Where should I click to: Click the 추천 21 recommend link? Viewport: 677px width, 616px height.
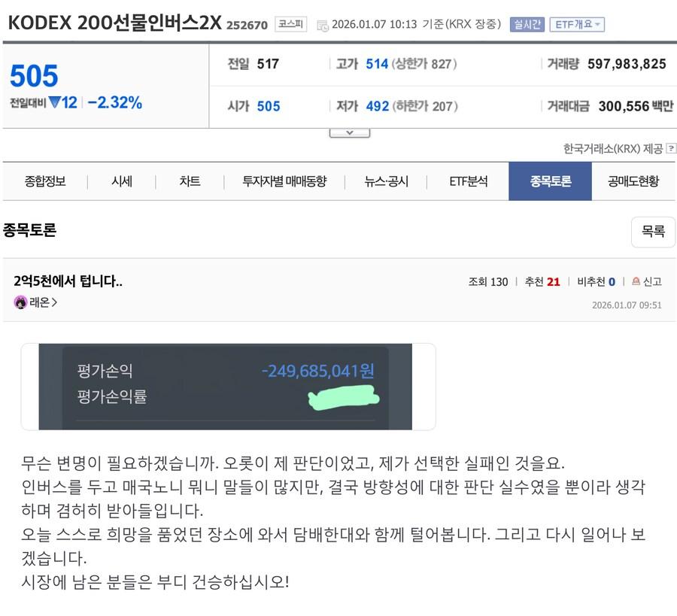click(x=542, y=282)
